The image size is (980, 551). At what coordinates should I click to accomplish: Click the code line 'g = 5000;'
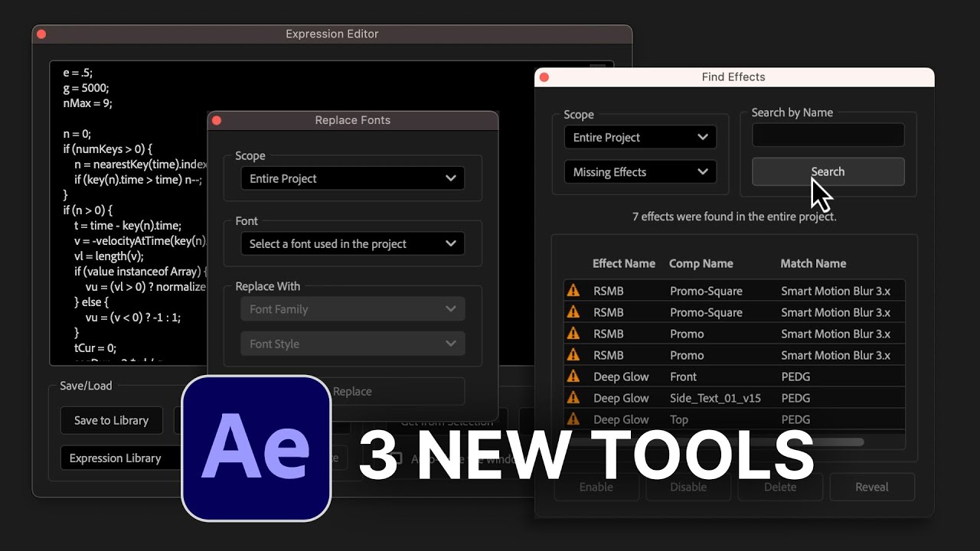[x=86, y=88]
